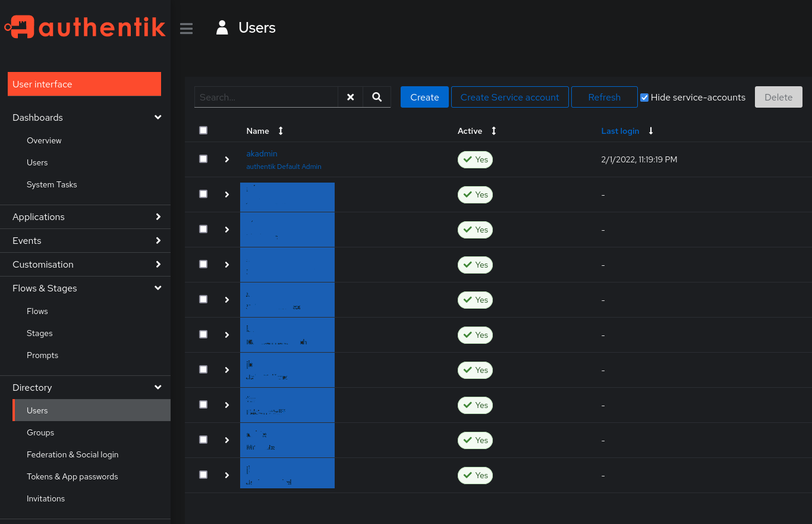The image size is (812, 524).
Task: Sort by the Active column arrows icon
Action: coord(493,131)
